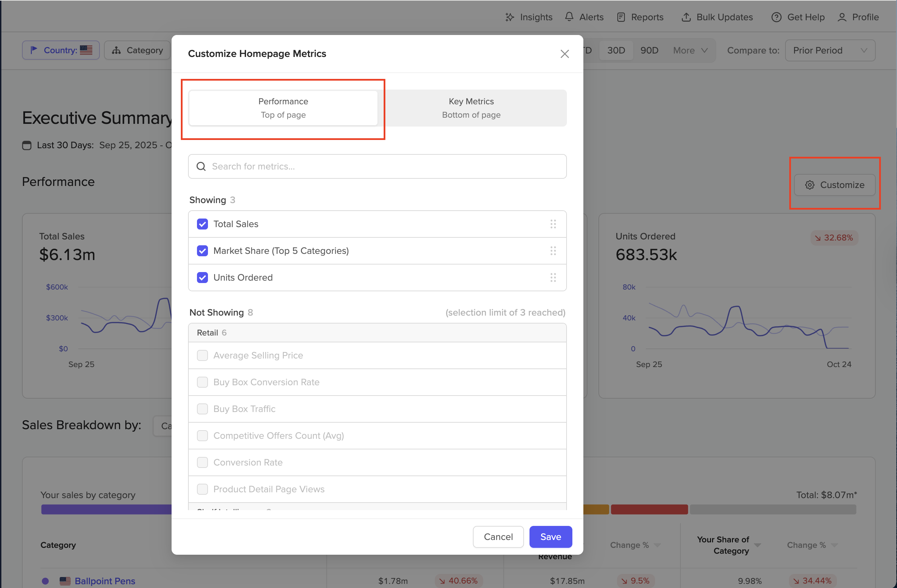
Task: Grab the Total Sales drag handle
Action: (x=553, y=224)
